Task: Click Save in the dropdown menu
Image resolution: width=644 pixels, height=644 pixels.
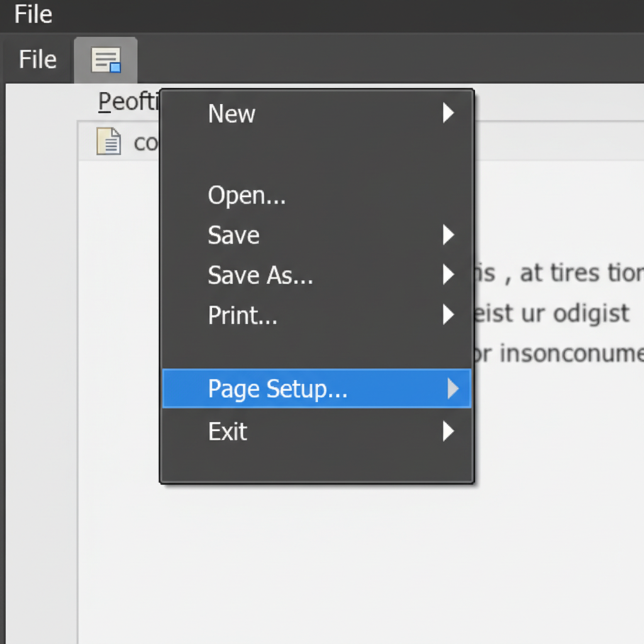Action: [x=233, y=235]
